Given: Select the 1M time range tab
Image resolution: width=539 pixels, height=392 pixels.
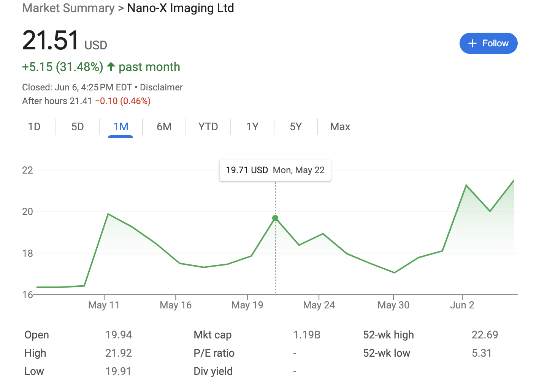Looking at the screenshot, I should tap(121, 127).
